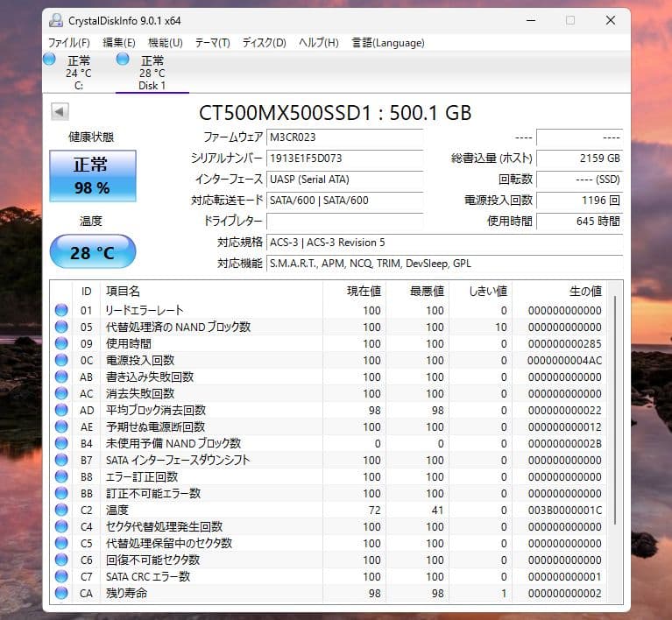
Task: Select the C: drive tab
Action: [x=79, y=73]
